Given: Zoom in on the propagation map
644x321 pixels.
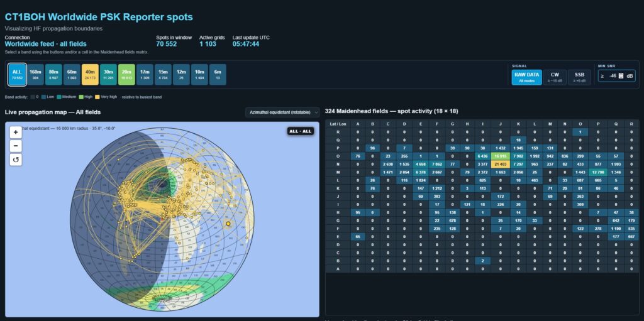Looking at the screenshot, I should click(16, 132).
